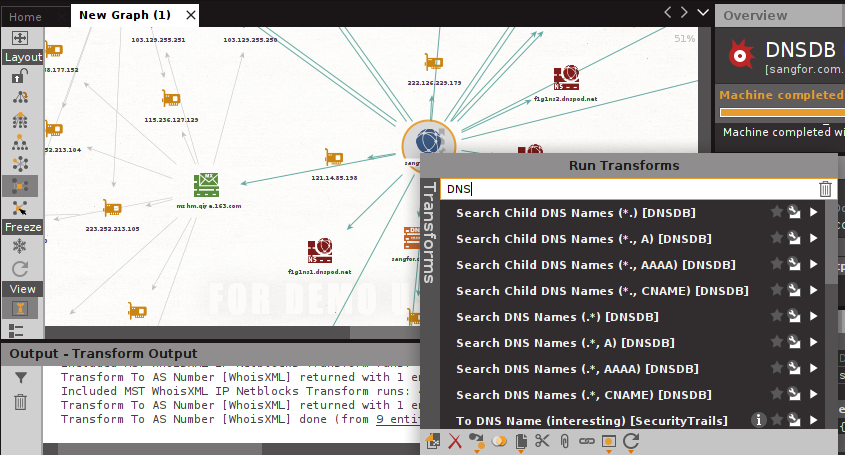Open settings wrench for Search Child DNS Names (*.)
Image resolution: width=845 pixels, height=455 pixels.
794,212
